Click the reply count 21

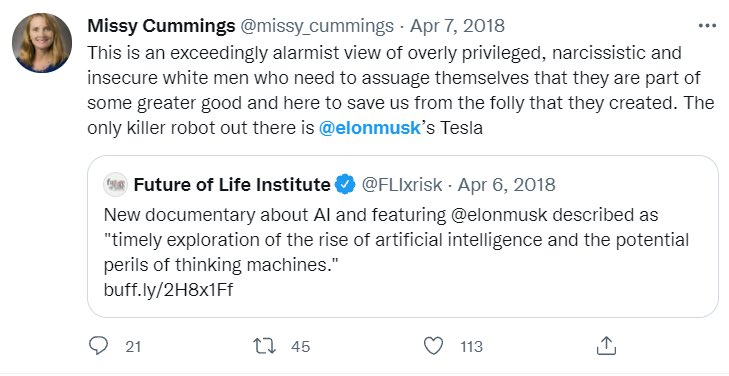point(133,347)
